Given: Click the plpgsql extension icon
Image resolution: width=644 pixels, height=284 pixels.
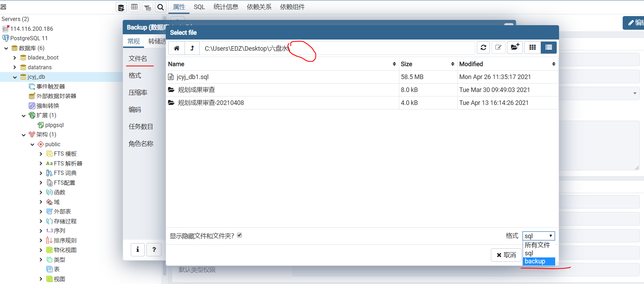Looking at the screenshot, I should pyautogui.click(x=41, y=125).
